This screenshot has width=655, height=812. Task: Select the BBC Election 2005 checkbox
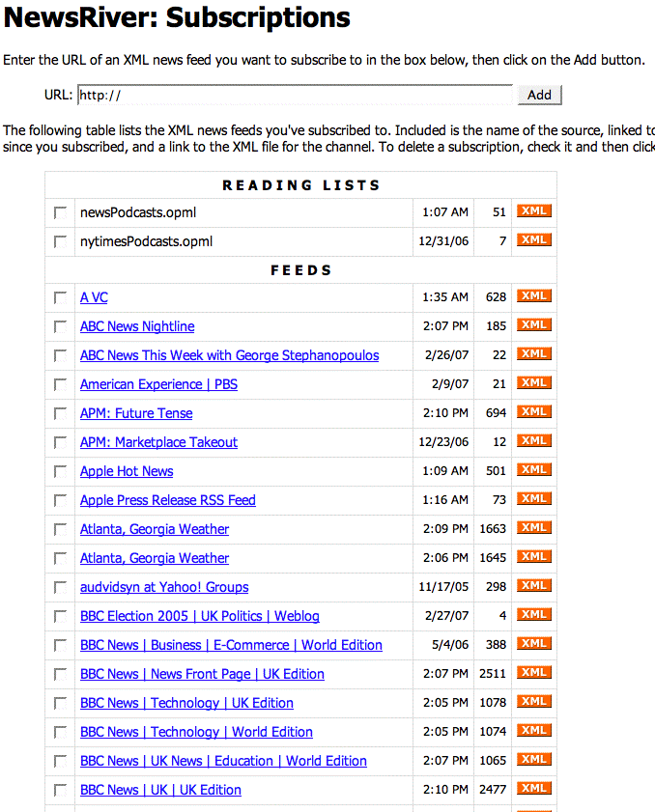61,617
